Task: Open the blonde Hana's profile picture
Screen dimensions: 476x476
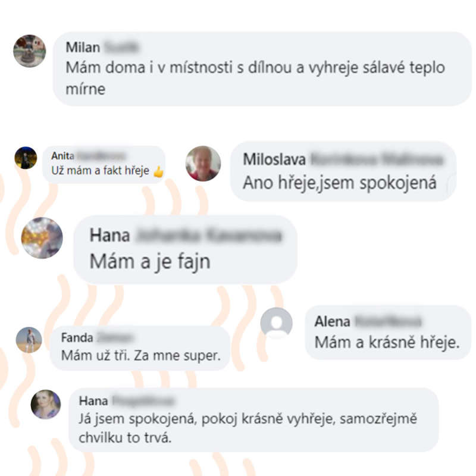Action: coord(46,405)
